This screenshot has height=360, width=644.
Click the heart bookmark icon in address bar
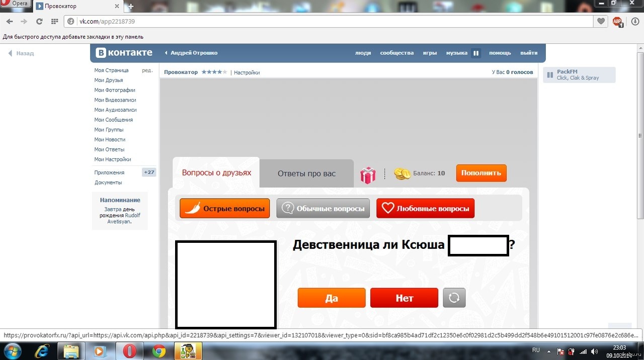tap(601, 22)
